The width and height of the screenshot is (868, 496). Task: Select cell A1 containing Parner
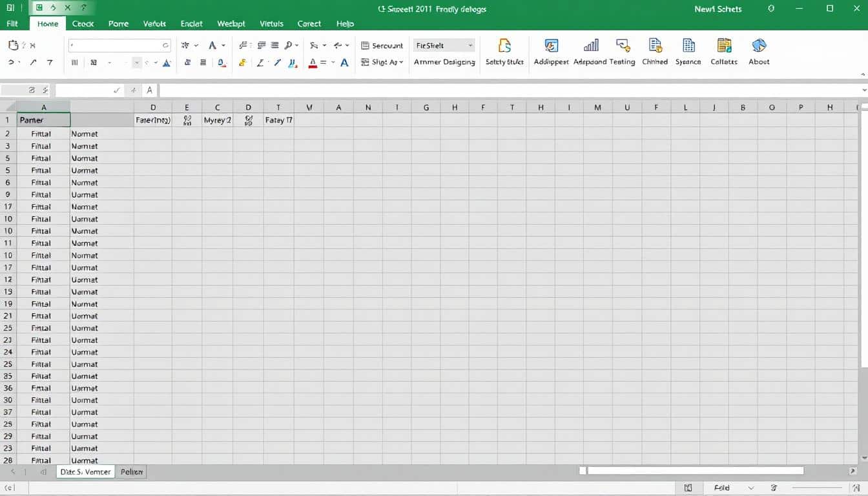[43, 120]
